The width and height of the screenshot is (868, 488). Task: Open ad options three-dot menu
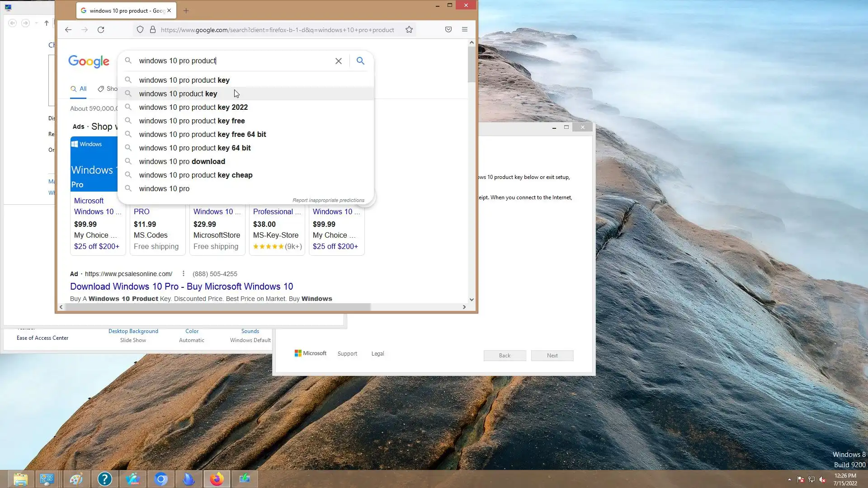pyautogui.click(x=183, y=274)
